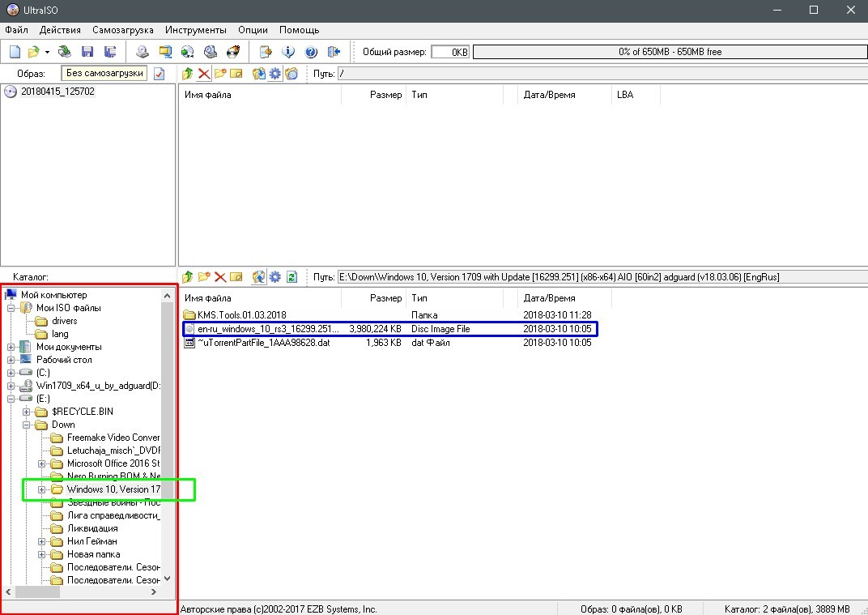Expand the Новая папка folder node
The width and height of the screenshot is (868, 615).
pyautogui.click(x=41, y=554)
